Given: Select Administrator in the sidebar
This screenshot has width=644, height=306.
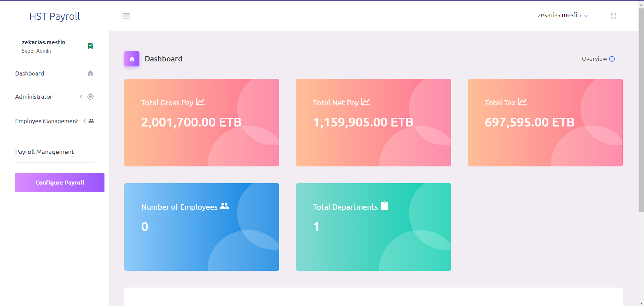Looking at the screenshot, I should click(34, 97).
